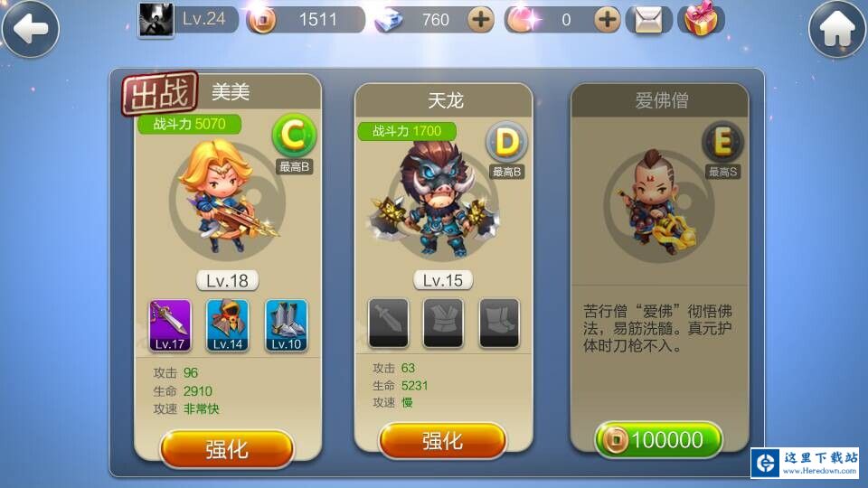Select 美美's armor equipment Lv.14
Viewport: 868px width, 488px height.
[x=228, y=325]
